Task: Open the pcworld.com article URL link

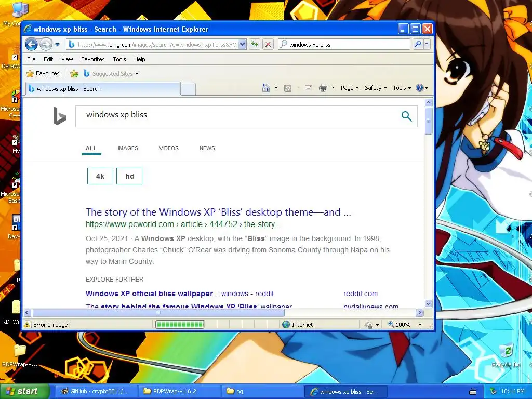Action: click(x=183, y=224)
